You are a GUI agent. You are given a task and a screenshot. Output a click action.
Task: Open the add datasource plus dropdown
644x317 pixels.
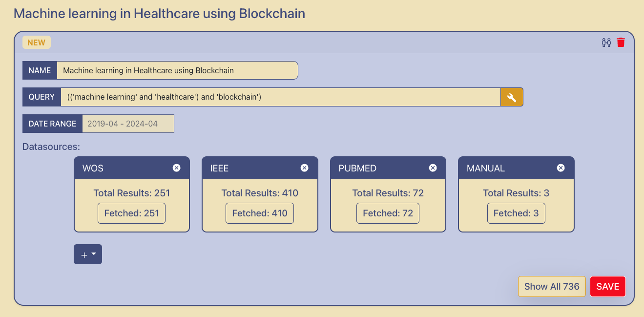coord(88,254)
